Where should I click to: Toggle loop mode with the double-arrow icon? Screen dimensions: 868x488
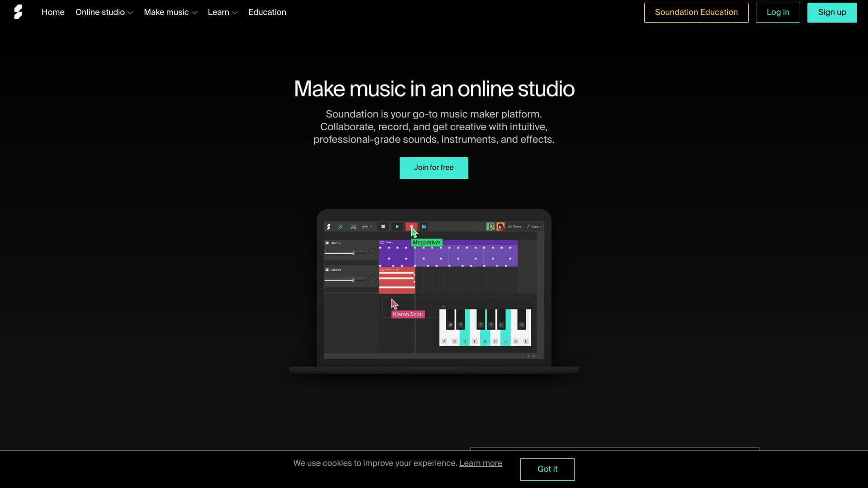[x=365, y=226]
